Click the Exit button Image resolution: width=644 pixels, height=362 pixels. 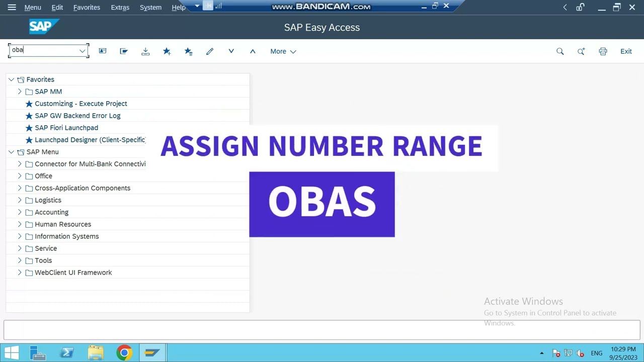coord(626,51)
